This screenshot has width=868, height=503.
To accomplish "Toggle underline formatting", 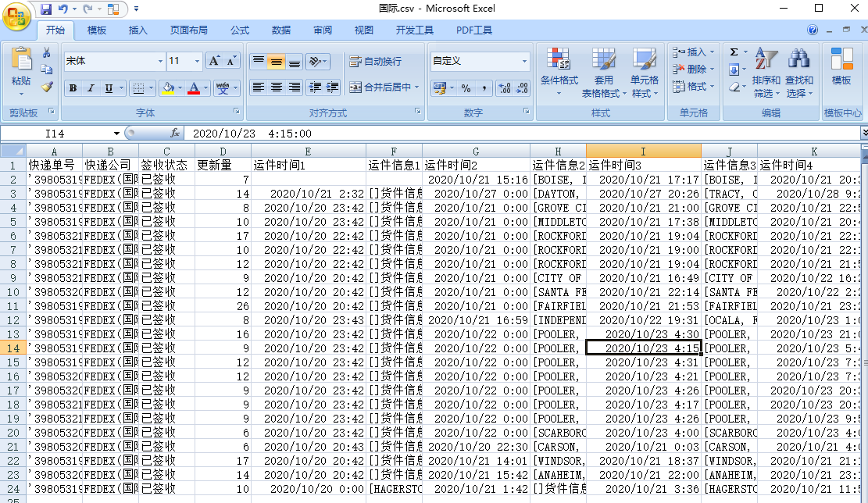I will tap(109, 88).
